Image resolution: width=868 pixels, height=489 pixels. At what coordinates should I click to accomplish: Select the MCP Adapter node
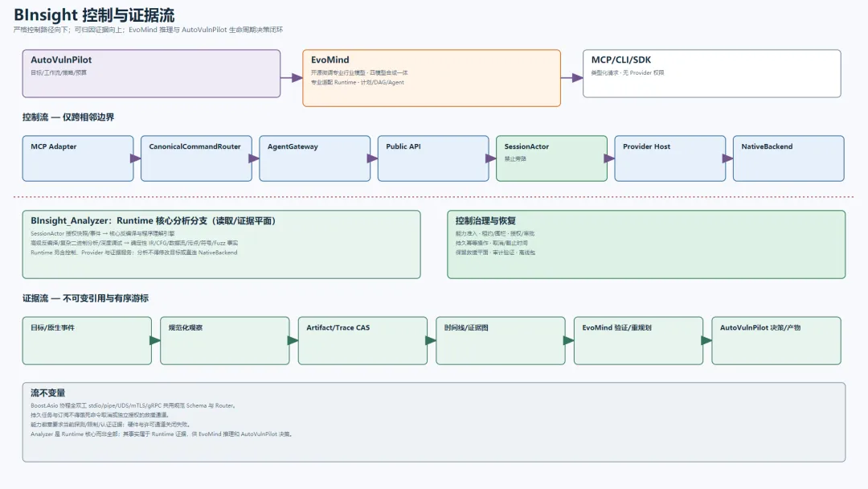[78, 158]
